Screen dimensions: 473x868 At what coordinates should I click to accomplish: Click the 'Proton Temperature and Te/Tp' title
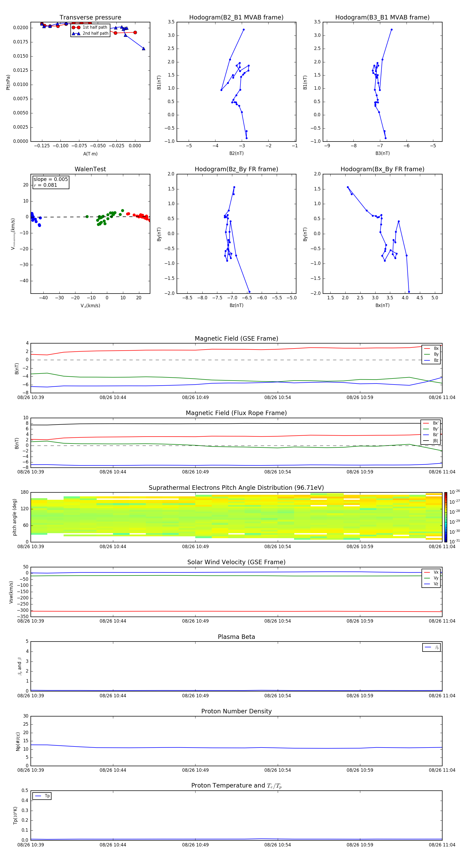tap(236, 785)
